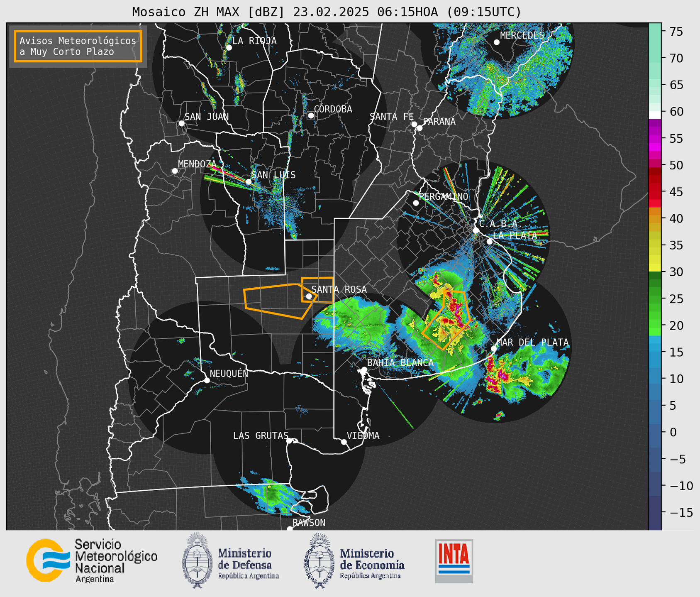Image resolution: width=700 pixels, height=597 pixels.
Task: Click the Mar del Plata marker dot
Action: (x=493, y=349)
